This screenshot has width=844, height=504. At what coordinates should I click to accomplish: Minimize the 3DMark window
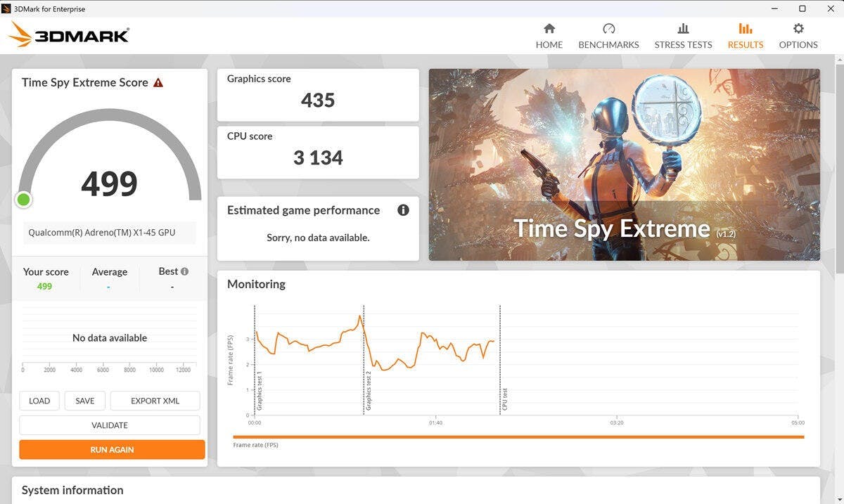(x=774, y=8)
